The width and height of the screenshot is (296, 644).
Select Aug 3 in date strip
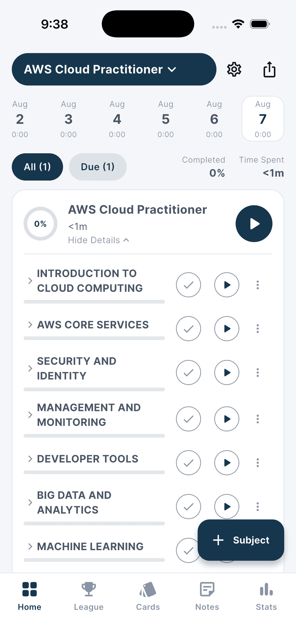click(x=68, y=119)
